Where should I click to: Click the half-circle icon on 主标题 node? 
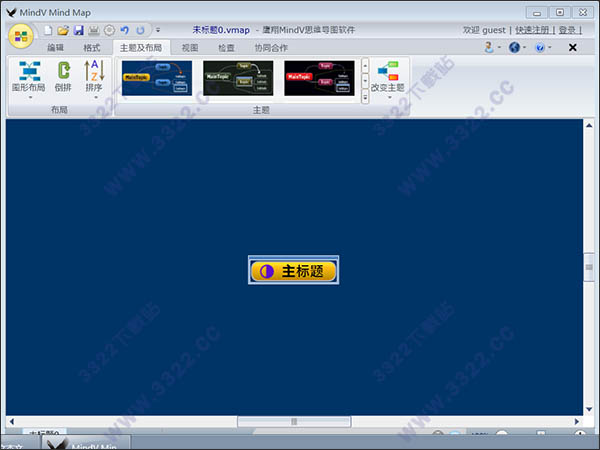pos(267,271)
